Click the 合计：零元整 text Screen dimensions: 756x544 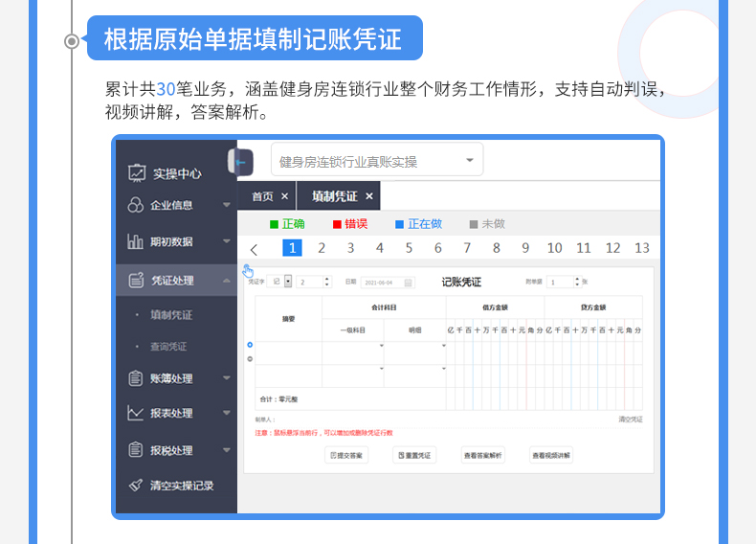278,399
